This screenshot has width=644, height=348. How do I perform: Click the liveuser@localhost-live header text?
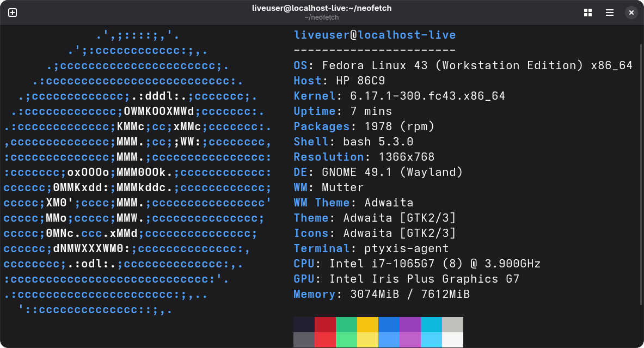[375, 35]
